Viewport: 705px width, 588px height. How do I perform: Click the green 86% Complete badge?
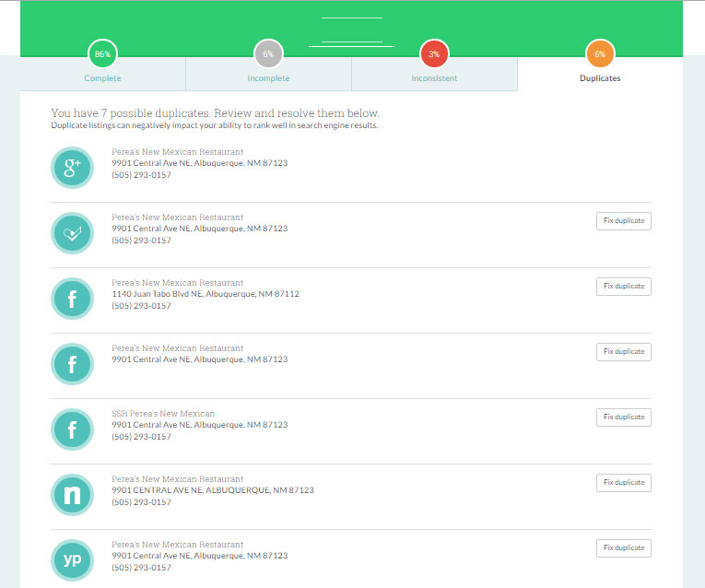click(102, 54)
